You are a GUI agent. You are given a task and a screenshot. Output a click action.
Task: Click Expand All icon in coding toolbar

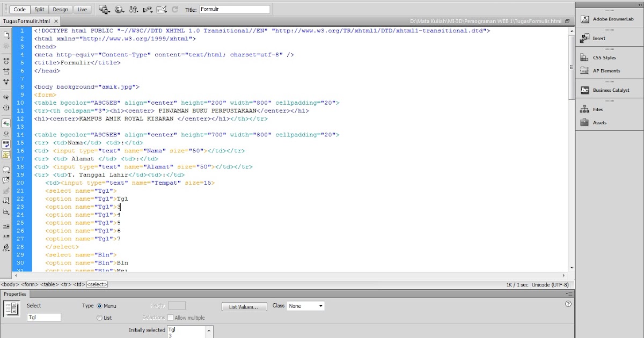pyautogui.click(x=6, y=82)
